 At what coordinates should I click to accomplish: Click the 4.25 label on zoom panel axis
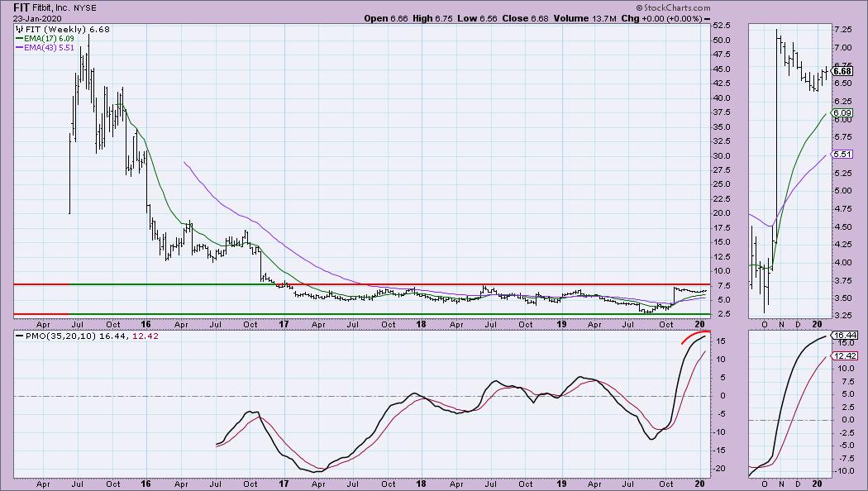(843, 245)
